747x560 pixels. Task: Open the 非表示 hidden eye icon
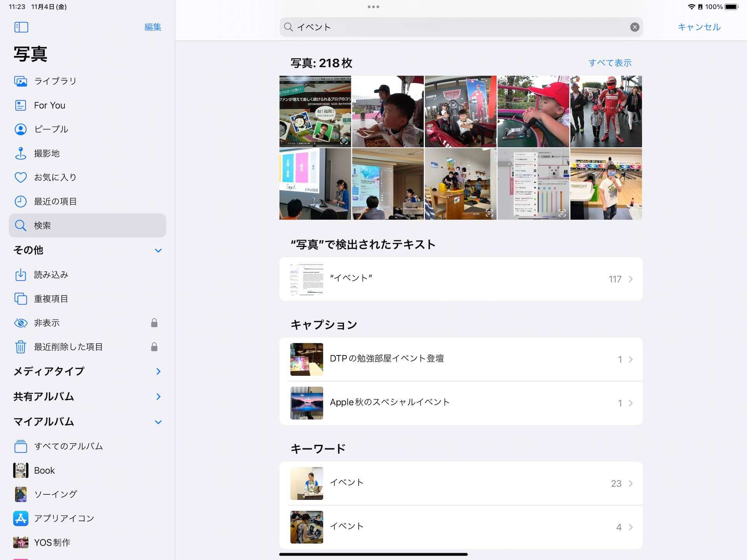point(21,323)
